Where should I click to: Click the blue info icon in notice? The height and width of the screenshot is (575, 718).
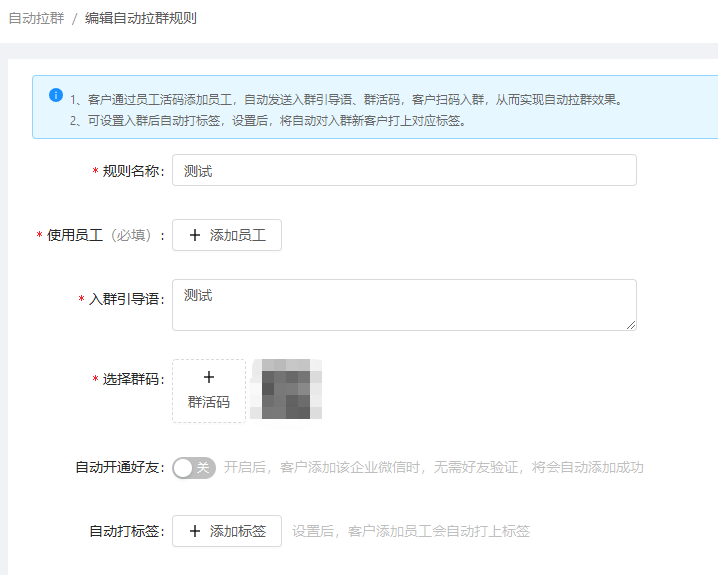(x=56, y=95)
